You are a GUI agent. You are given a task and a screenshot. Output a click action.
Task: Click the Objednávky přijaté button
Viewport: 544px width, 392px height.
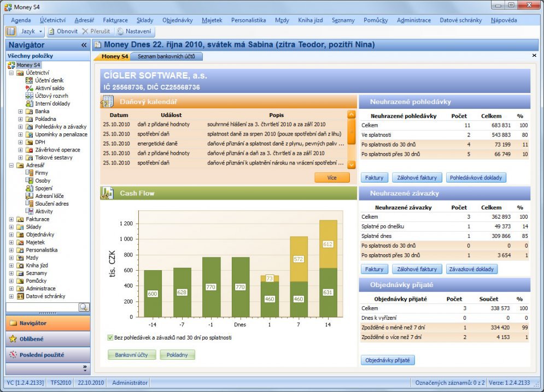(387, 360)
